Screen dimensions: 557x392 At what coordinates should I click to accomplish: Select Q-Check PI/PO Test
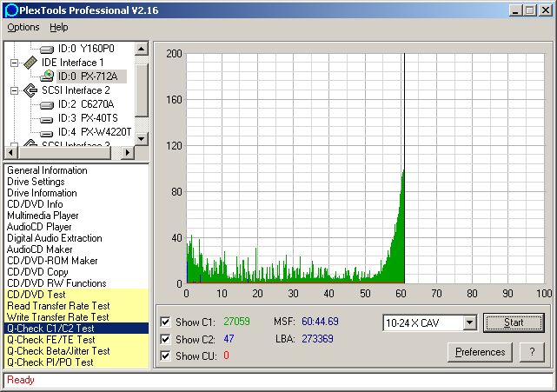pos(76,362)
